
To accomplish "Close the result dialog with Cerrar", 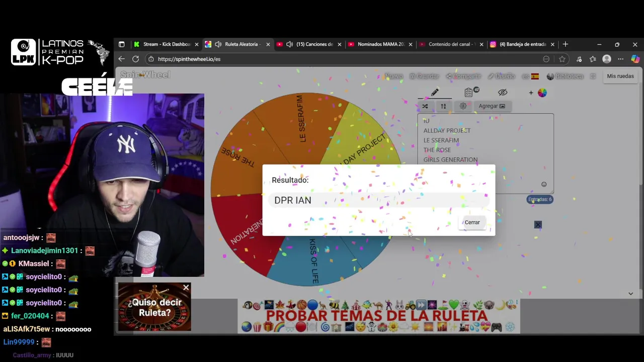I will (x=472, y=222).
